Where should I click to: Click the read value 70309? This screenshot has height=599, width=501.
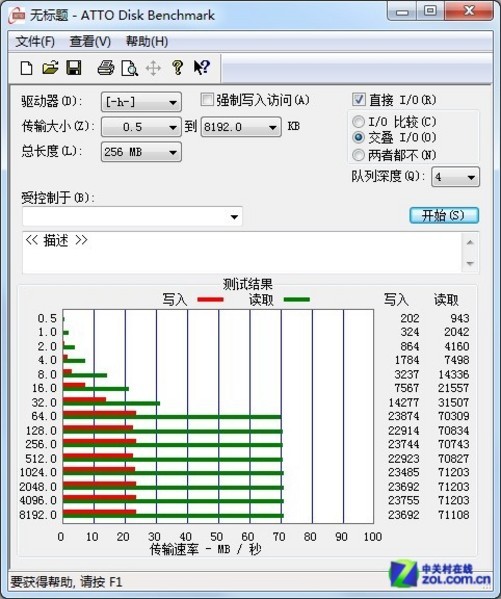pyautogui.click(x=453, y=416)
